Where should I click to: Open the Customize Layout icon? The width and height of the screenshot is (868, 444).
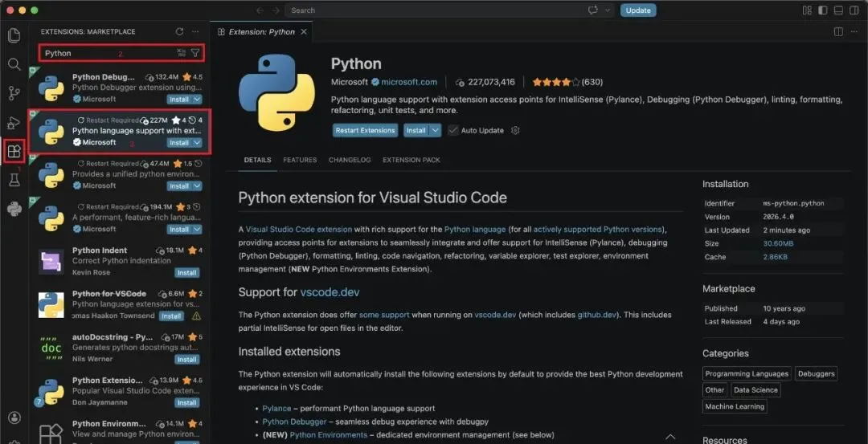pos(807,10)
